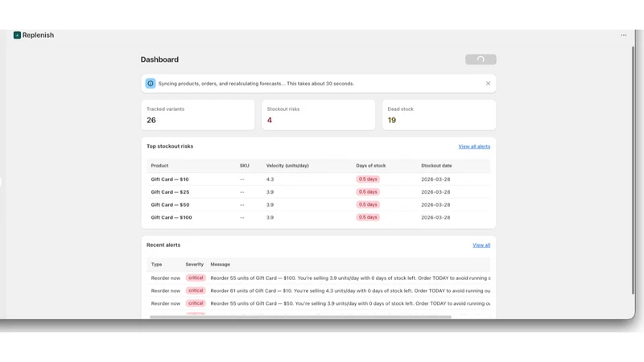This screenshot has width=644, height=362.
Task: Click the Days of stock column header
Action: (x=370, y=166)
